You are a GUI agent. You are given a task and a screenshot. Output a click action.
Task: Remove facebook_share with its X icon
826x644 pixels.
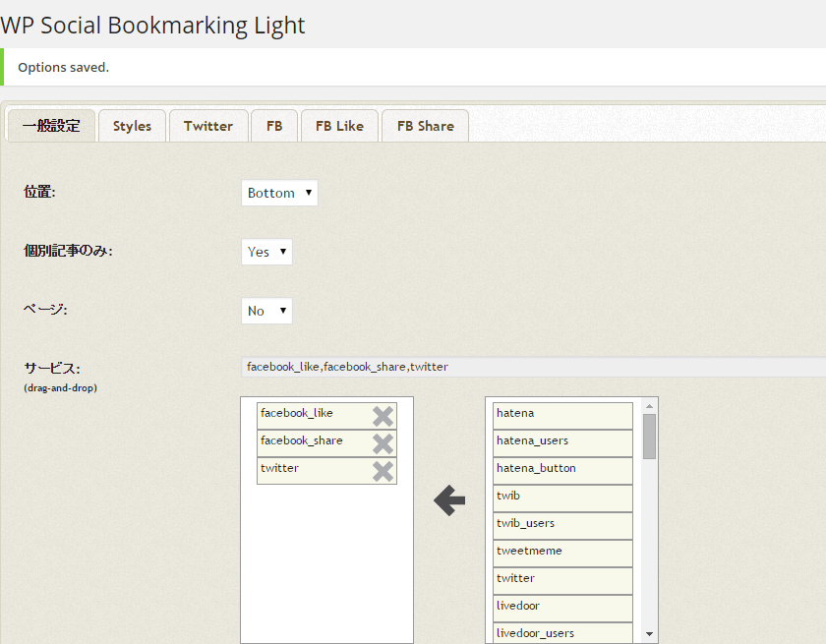pos(383,443)
